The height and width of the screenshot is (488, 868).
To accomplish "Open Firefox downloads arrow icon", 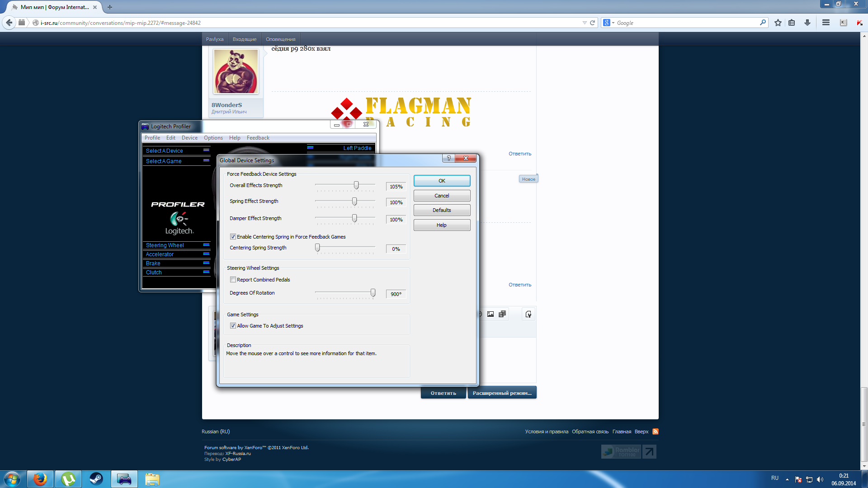I will [x=807, y=23].
